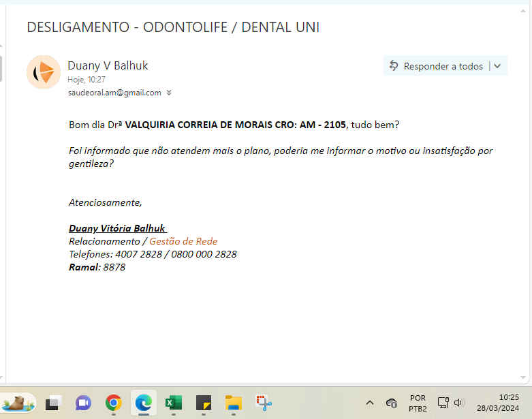
Task: Open Microsoft Edge from the taskbar
Action: [x=143, y=403]
